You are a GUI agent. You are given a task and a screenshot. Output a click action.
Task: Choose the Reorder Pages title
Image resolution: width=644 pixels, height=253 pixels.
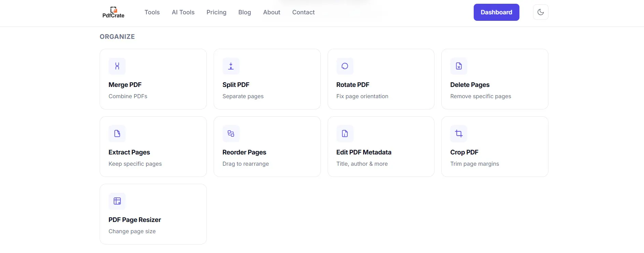coord(244,152)
